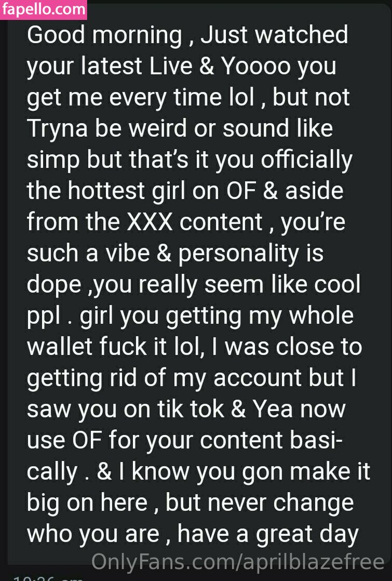
Task: Click the 'XXX content' text
Action: pos(195,222)
